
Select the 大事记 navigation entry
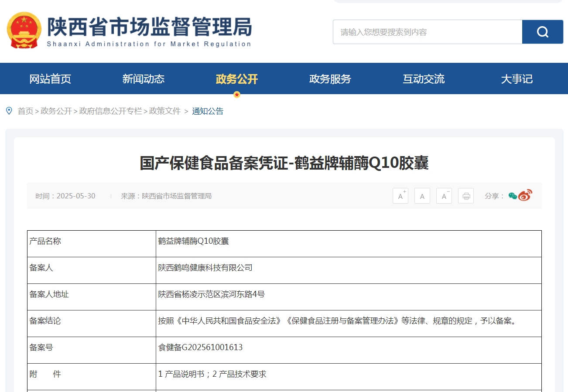pos(517,79)
